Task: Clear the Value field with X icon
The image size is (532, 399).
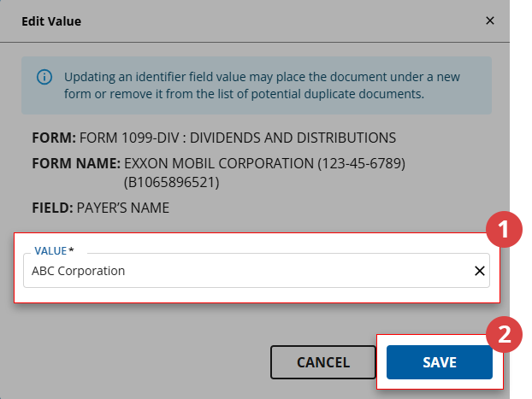Action: 480,271
